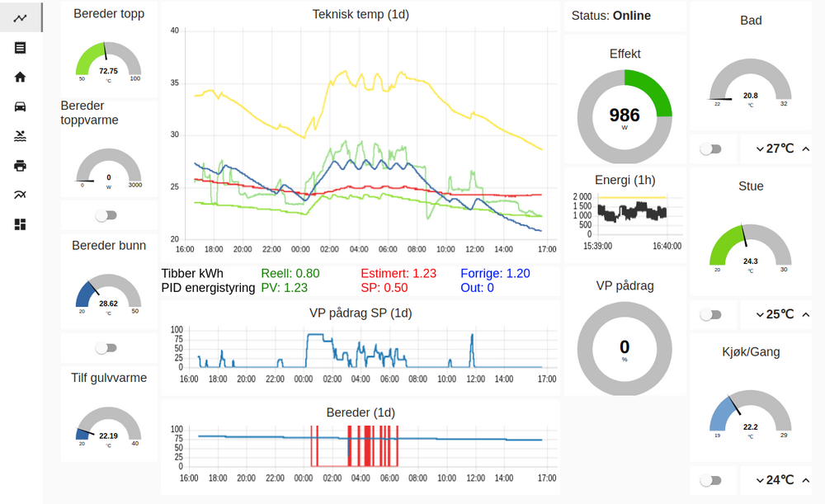Toggle the Bereder toppvarme switch
This screenshot has width=825, height=504.
tap(106, 215)
